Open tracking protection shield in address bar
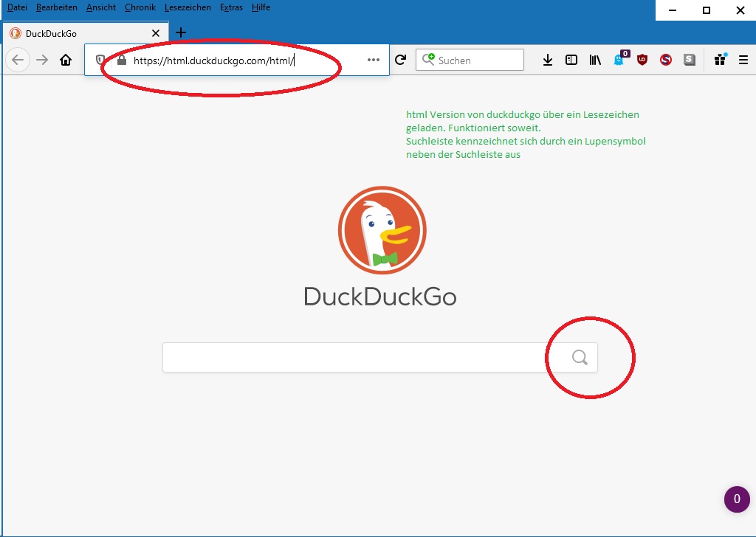 [x=100, y=60]
